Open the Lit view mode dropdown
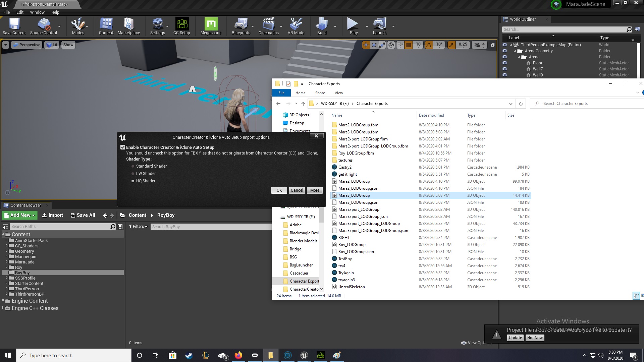 [52, 45]
